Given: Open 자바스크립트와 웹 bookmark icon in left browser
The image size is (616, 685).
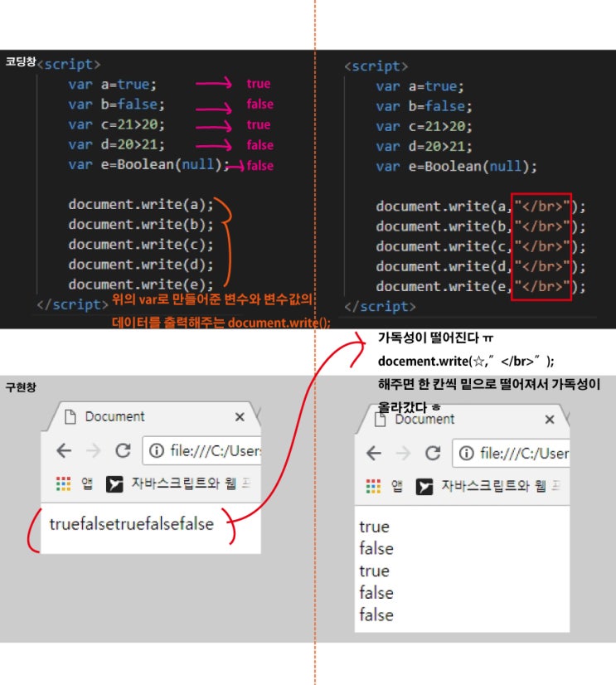Looking at the screenshot, I should [114, 484].
